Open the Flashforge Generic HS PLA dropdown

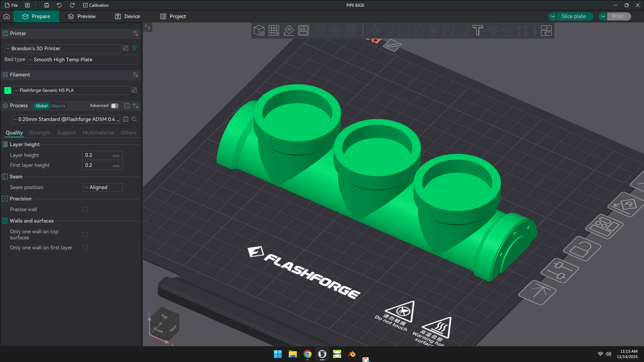pyautogui.click(x=71, y=90)
